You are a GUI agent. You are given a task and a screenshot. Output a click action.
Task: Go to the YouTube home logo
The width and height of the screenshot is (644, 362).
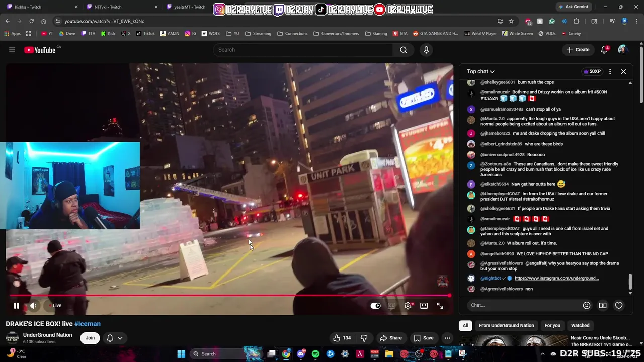pyautogui.click(x=40, y=50)
